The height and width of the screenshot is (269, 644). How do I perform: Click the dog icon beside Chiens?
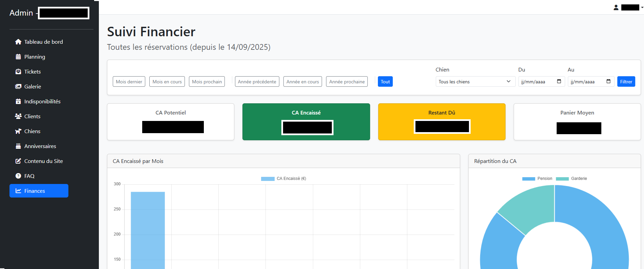pos(18,131)
